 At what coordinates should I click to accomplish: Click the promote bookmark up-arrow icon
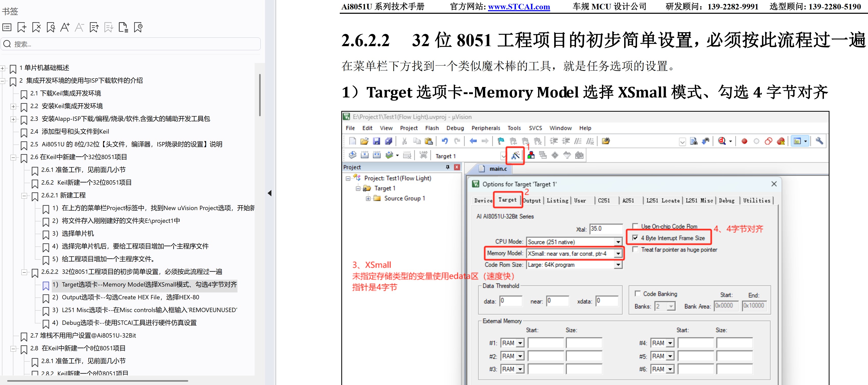pyautogui.click(x=94, y=27)
